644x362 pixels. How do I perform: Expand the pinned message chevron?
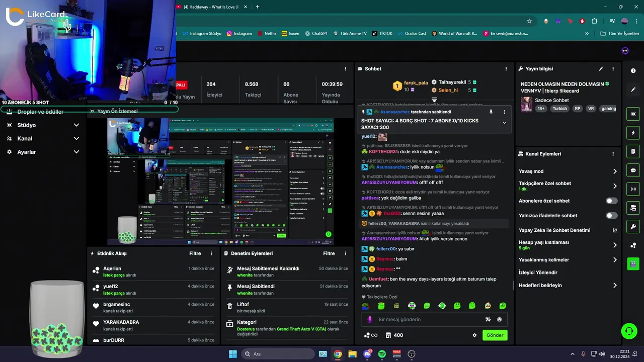click(504, 123)
